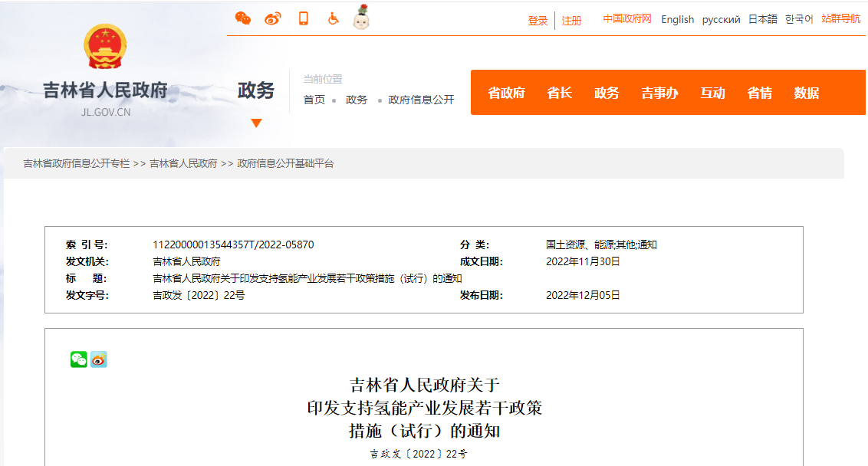Screen dimensions: 868x466
Task: Select 省政府 in orange navigation bar
Action: click(506, 93)
